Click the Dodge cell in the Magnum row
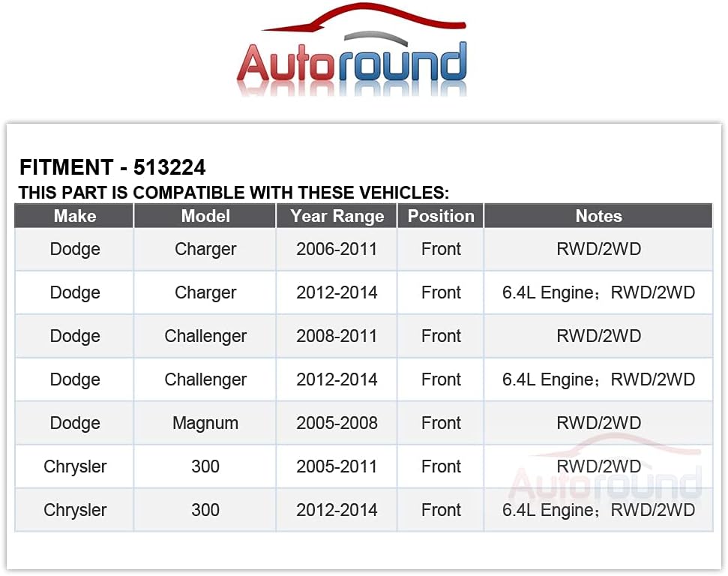Screen dimensions: 728x576 pyautogui.click(x=75, y=423)
